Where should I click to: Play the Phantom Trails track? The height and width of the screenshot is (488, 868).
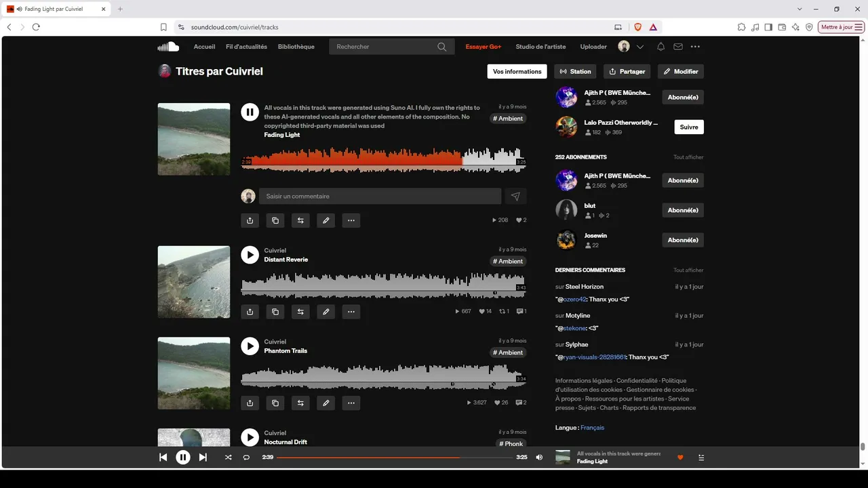250,346
